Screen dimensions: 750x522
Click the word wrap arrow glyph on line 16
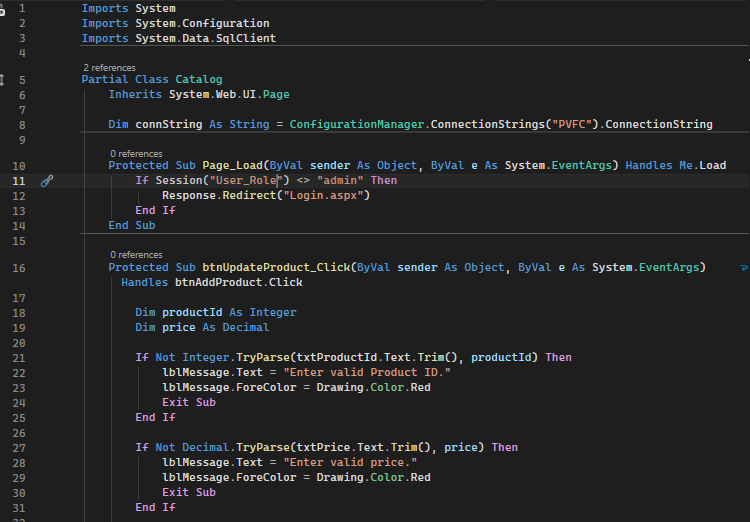coord(743,268)
